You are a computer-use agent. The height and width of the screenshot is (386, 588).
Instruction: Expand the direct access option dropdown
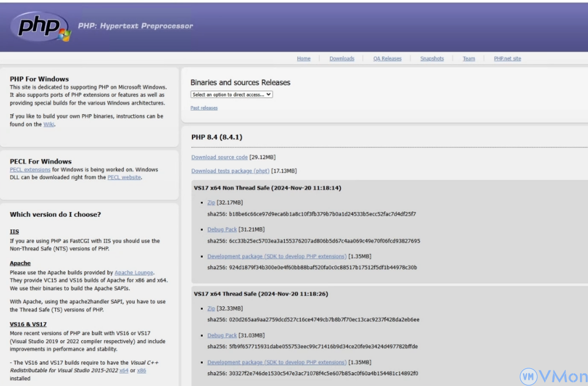[231, 95]
